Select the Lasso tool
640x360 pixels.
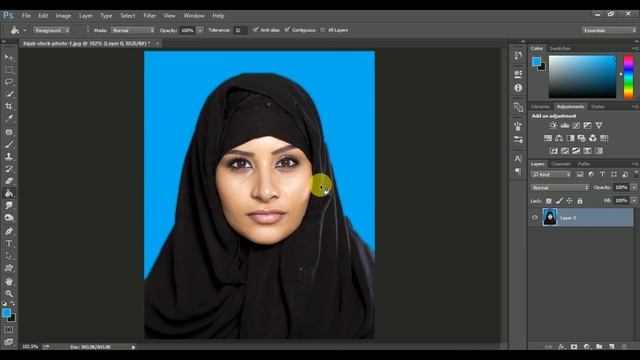9,82
